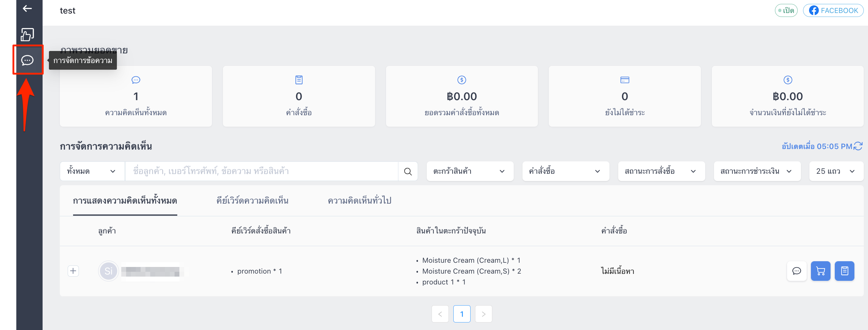The image size is (868, 330).
Task: Click the promotion * 1 keyword
Action: click(259, 271)
